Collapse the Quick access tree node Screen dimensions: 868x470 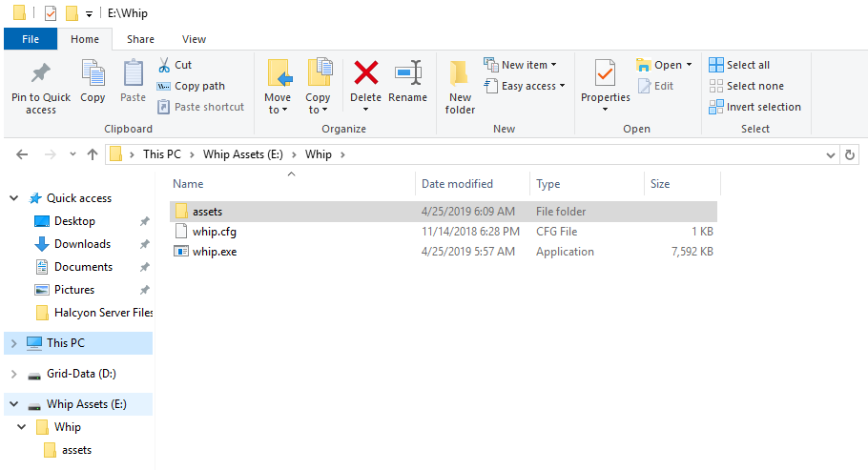pos(14,198)
